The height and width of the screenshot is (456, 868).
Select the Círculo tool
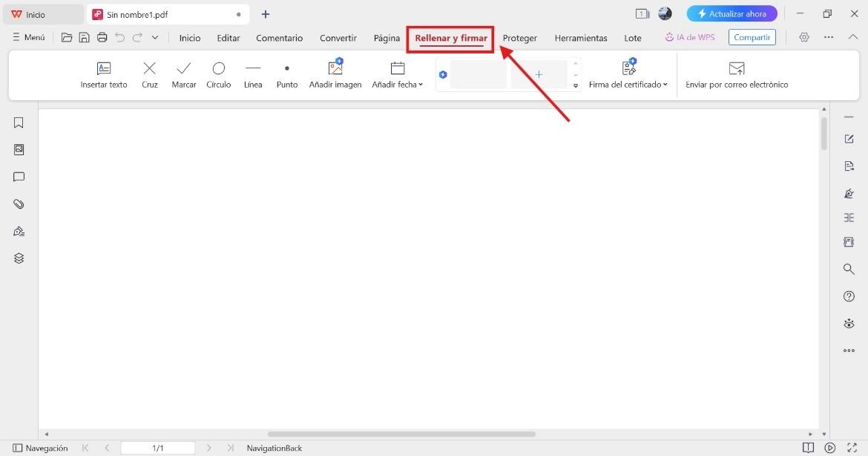[x=218, y=74]
